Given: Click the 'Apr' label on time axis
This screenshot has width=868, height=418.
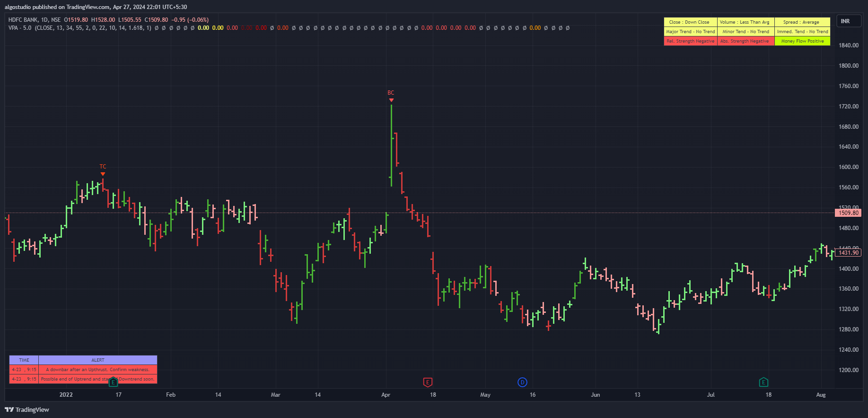Looking at the screenshot, I should tap(386, 395).
